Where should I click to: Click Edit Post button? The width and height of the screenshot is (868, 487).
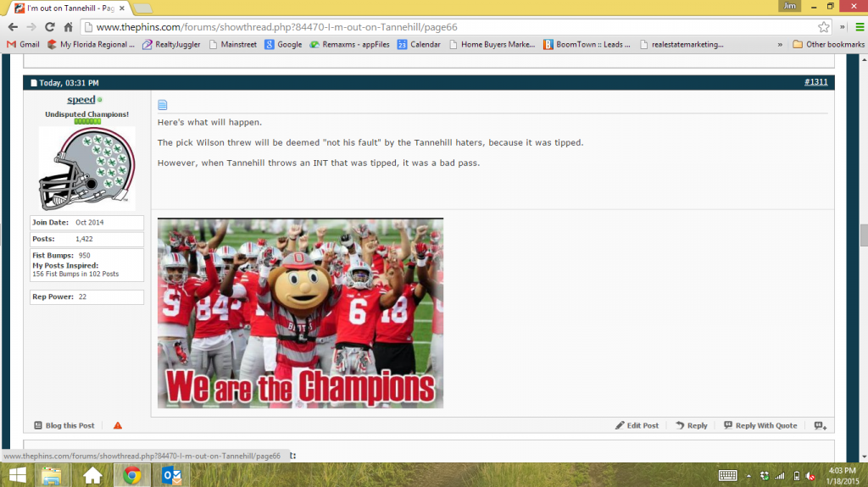click(637, 425)
